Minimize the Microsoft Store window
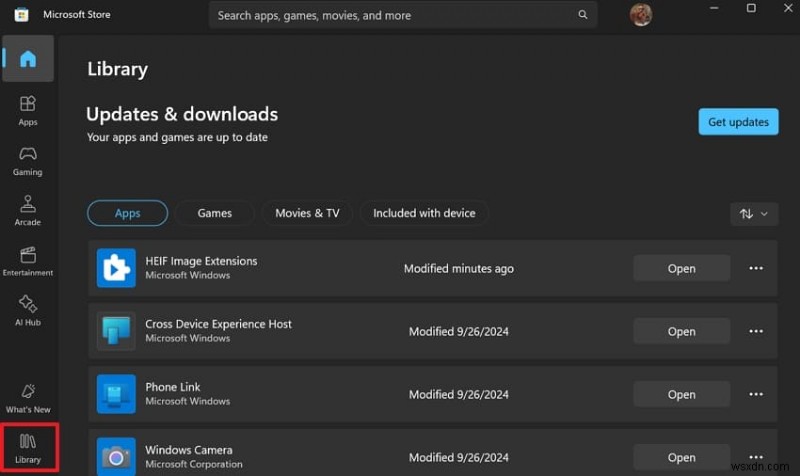 tap(714, 8)
